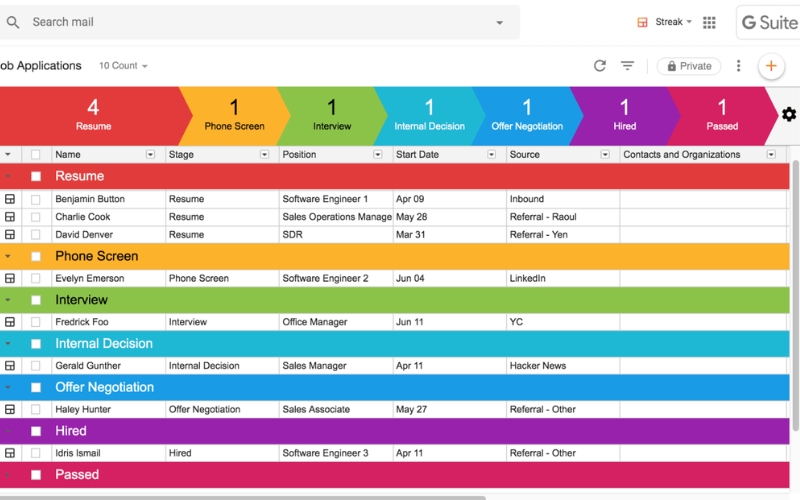Open the three-dot more options menu
The height and width of the screenshot is (500, 800).
pos(738,66)
